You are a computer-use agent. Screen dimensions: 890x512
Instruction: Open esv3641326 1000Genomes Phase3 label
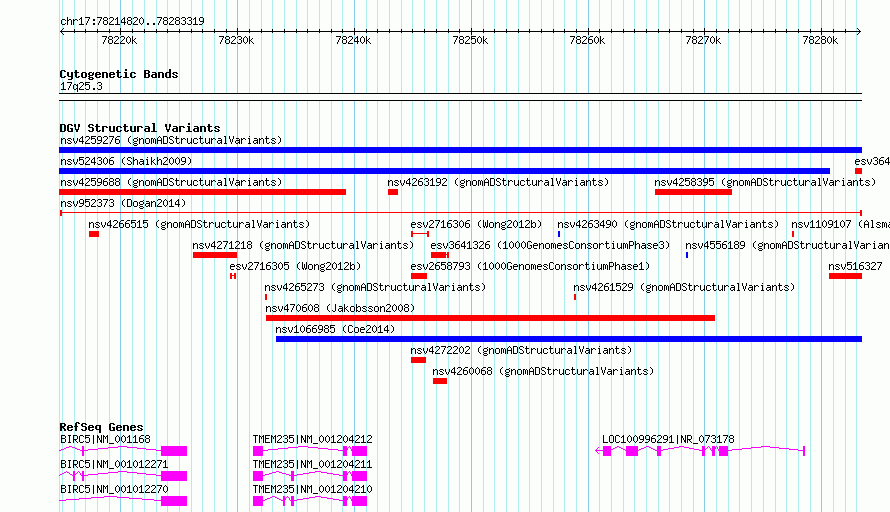tap(550, 245)
